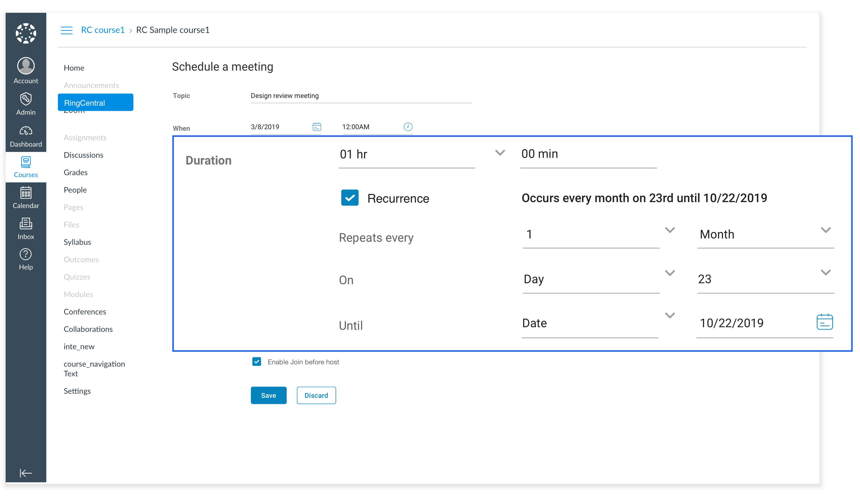
Task: Open Syllabus in the course menu
Action: coord(78,242)
